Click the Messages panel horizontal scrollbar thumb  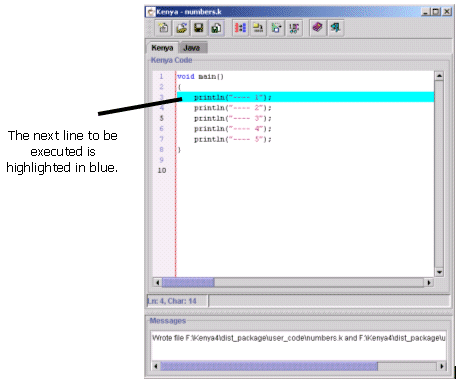pyautogui.click(x=269, y=366)
